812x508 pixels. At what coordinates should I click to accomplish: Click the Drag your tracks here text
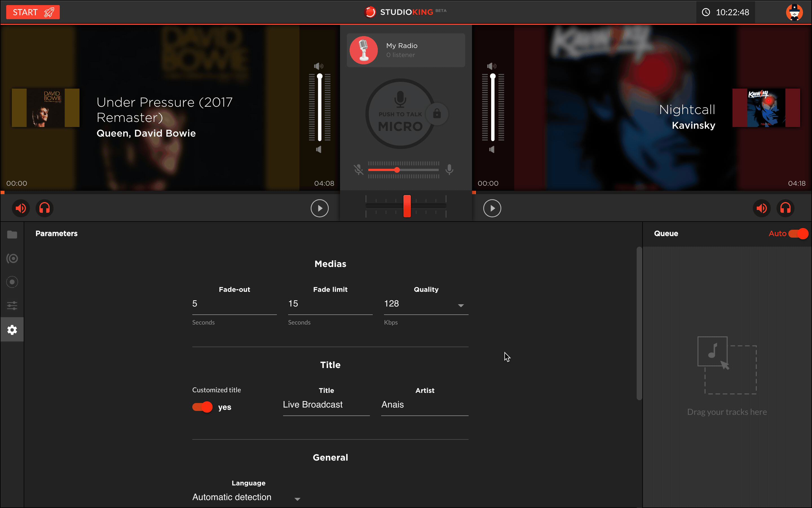(x=727, y=412)
